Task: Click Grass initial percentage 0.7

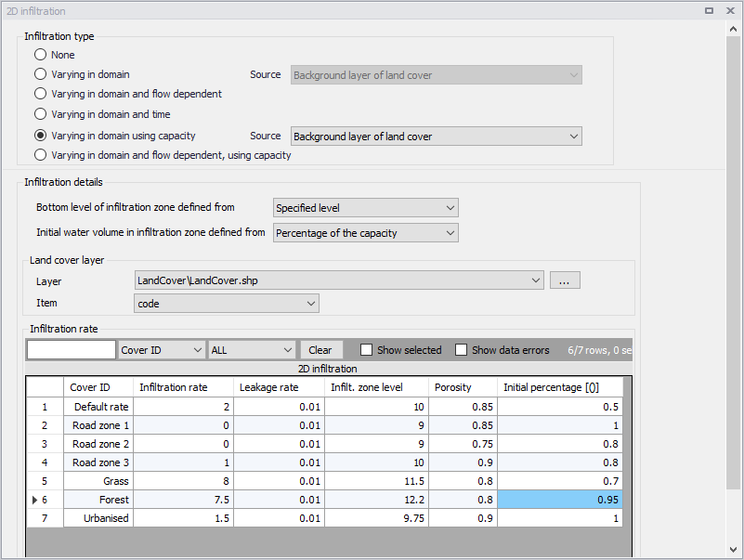Action: tap(560, 481)
